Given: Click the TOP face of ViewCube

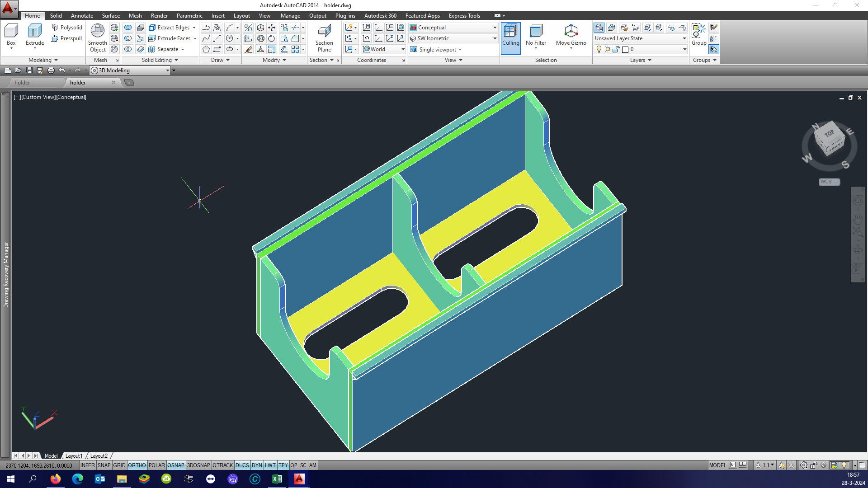Looking at the screenshot, I should click(829, 134).
